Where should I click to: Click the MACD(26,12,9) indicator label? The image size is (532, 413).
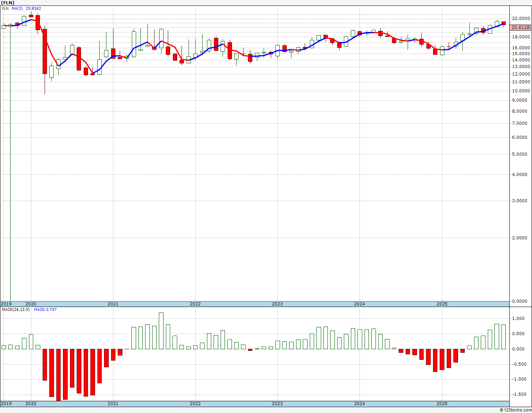pos(16,310)
